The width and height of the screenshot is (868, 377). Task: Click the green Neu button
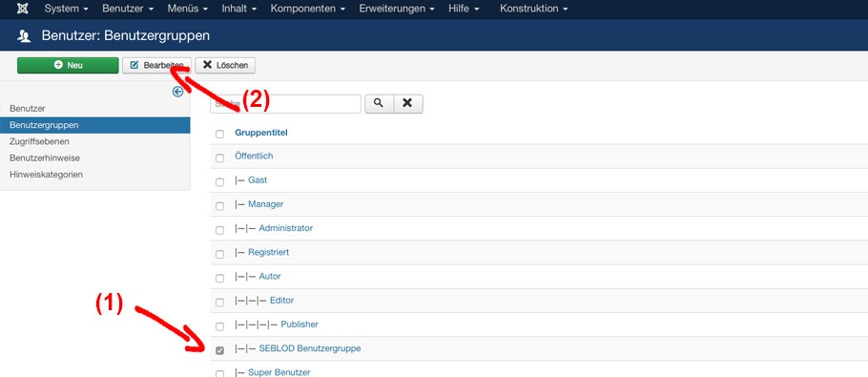[68, 65]
